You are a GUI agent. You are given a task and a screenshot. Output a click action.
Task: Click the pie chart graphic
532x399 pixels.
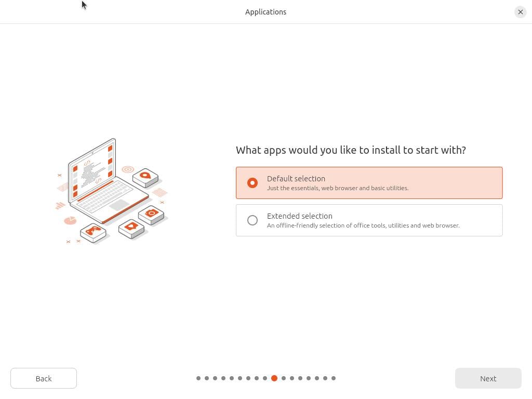(70, 221)
